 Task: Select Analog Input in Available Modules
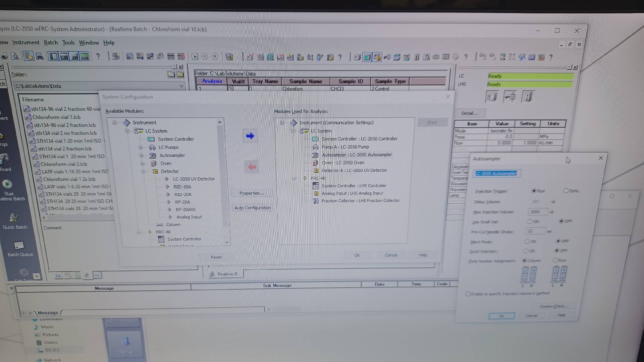189,217
